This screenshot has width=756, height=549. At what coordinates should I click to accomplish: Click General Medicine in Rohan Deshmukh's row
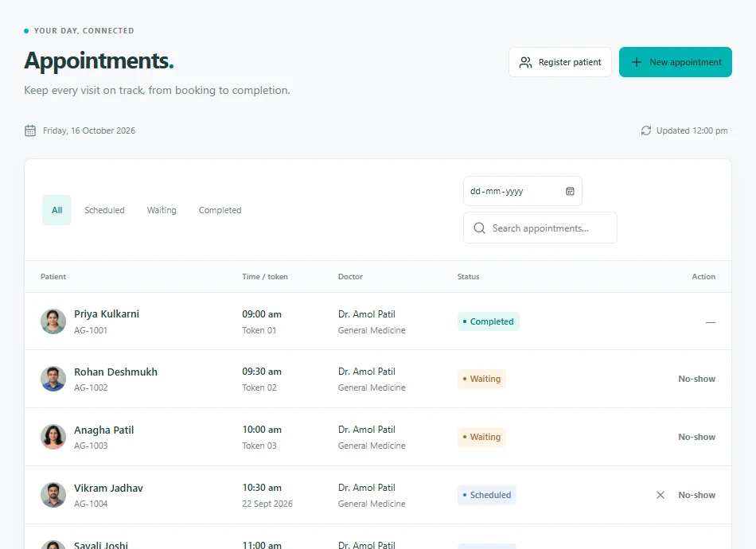coord(372,387)
